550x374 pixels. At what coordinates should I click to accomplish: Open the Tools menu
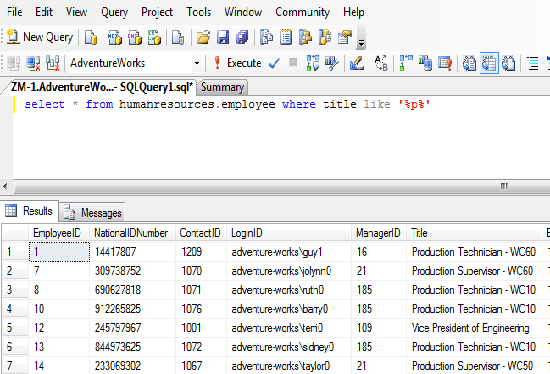click(199, 12)
